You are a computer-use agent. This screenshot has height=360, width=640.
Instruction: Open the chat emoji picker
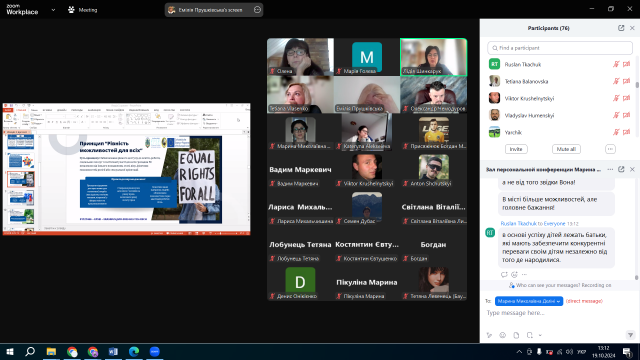(x=502, y=335)
